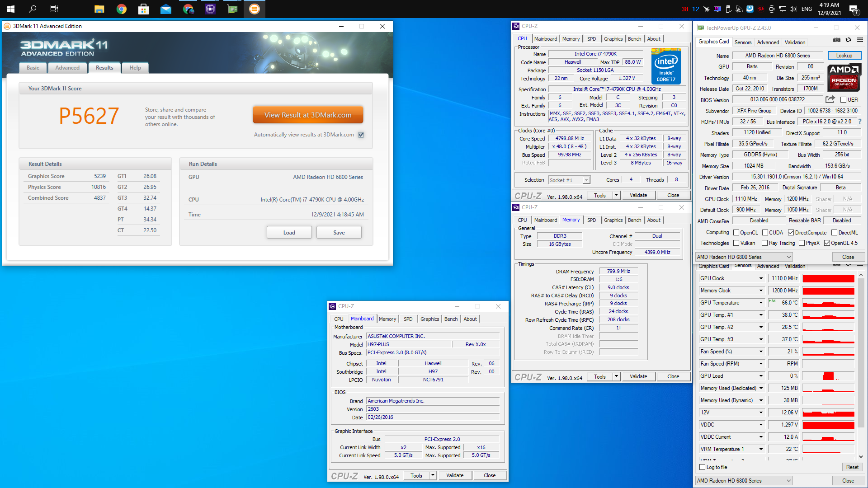Click View Result at 3DMark.com
Image resolution: width=868 pixels, height=488 pixels.
308,115
